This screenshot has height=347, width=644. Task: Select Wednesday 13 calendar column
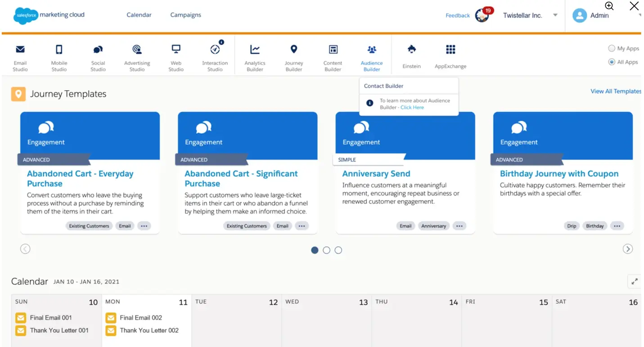(x=326, y=320)
